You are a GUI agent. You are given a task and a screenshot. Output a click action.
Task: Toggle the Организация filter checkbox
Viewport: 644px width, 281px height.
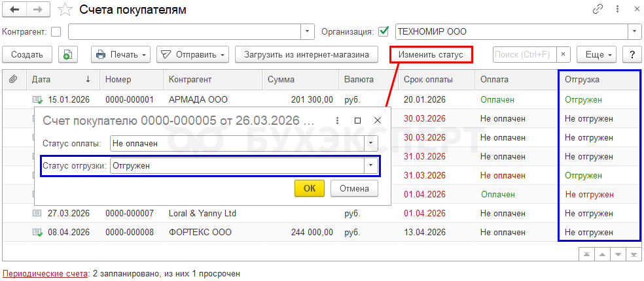click(x=384, y=31)
